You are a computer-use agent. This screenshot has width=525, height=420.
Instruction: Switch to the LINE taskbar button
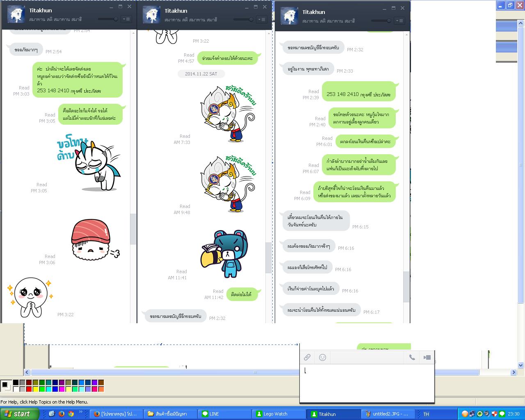point(224,414)
